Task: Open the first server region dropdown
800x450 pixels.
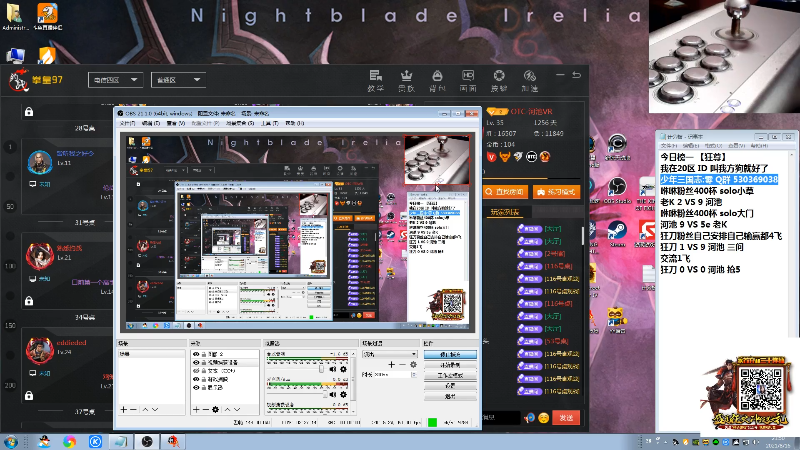Action: click(115, 80)
